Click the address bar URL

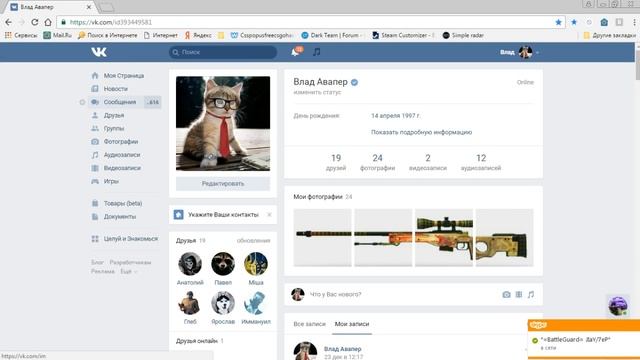tap(111, 22)
